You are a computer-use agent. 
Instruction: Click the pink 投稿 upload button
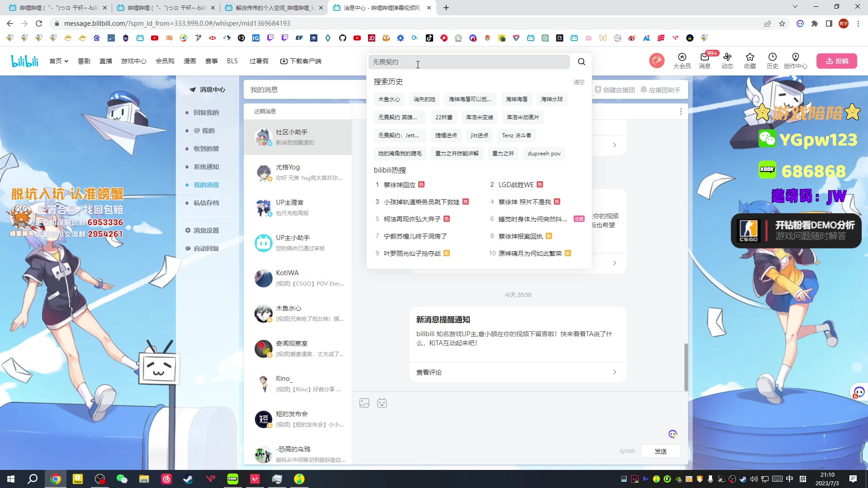pyautogui.click(x=837, y=61)
